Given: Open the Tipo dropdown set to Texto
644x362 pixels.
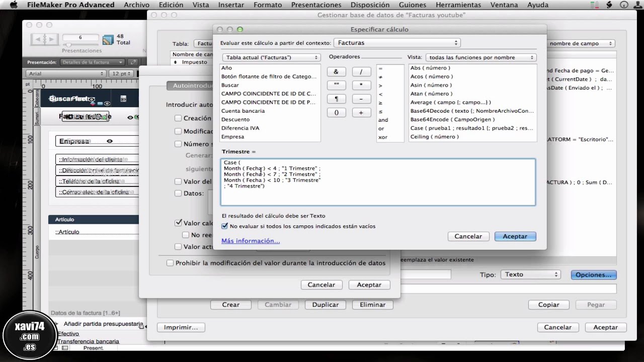Looking at the screenshot, I should click(530, 275).
